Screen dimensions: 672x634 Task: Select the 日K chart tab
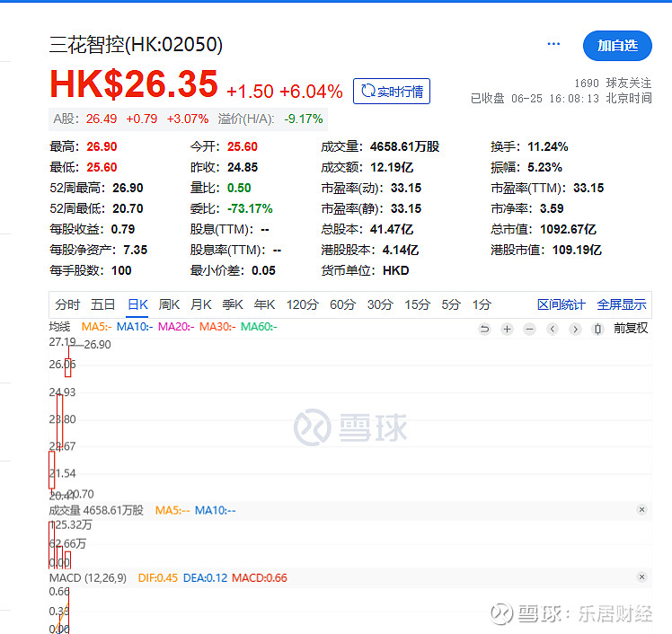coord(137,304)
